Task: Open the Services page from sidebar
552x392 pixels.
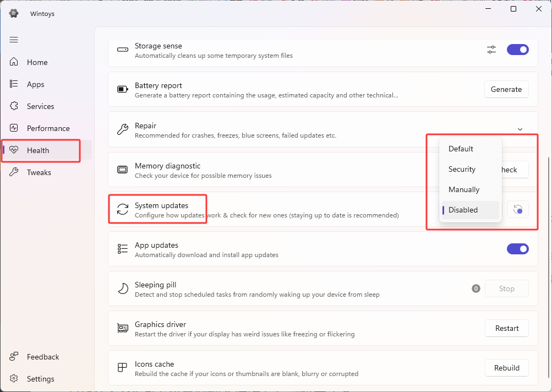Action: [40, 106]
